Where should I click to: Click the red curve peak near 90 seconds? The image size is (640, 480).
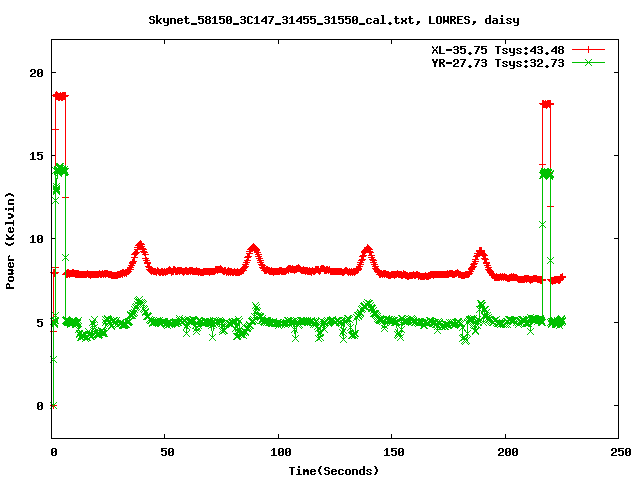click(x=253, y=248)
